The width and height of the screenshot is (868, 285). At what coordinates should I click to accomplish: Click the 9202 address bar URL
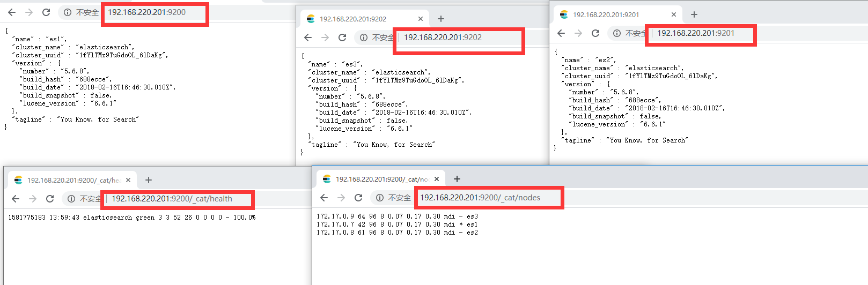pos(443,37)
